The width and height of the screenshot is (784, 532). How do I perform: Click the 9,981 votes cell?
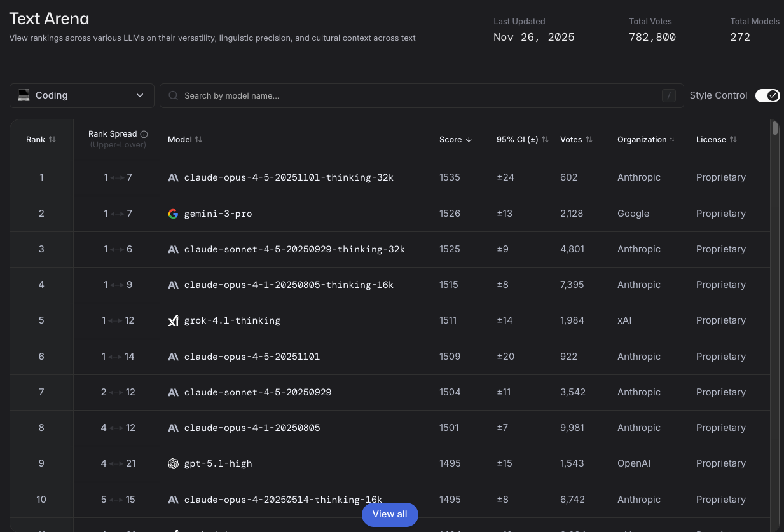pos(572,428)
